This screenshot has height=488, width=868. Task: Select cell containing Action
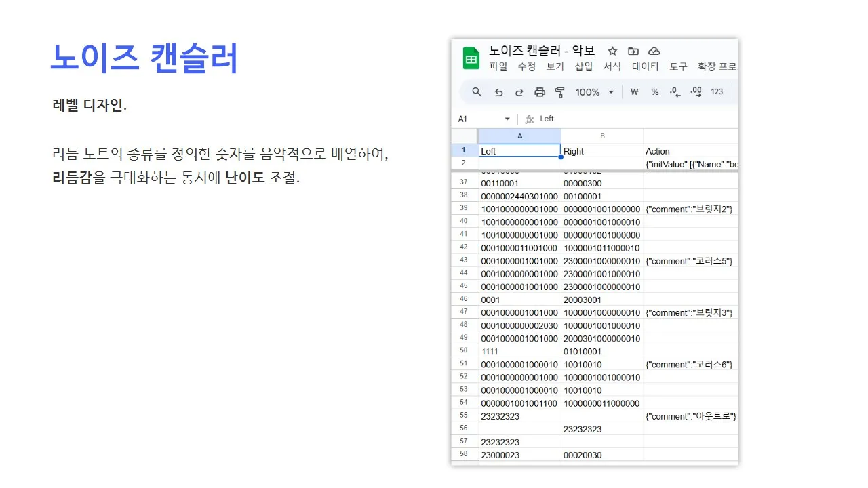point(690,151)
